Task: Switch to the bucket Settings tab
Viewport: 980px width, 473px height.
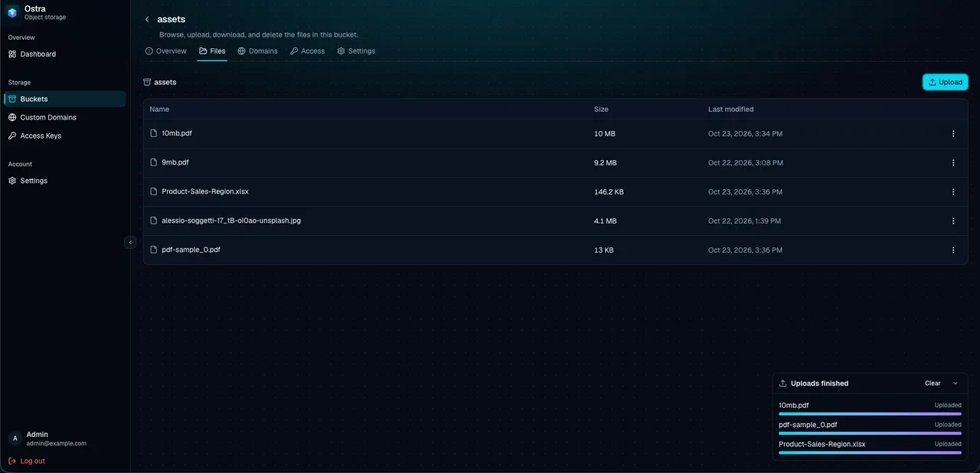Action: click(x=356, y=51)
